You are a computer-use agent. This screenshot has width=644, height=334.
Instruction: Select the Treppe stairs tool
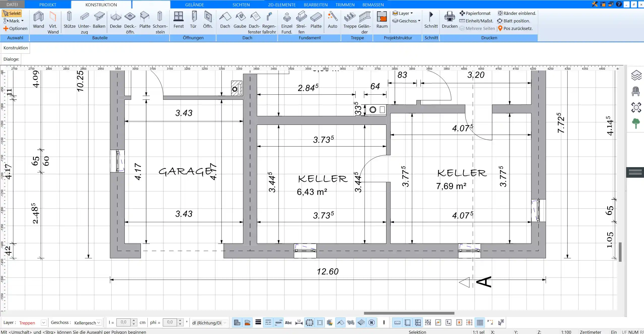(350, 20)
